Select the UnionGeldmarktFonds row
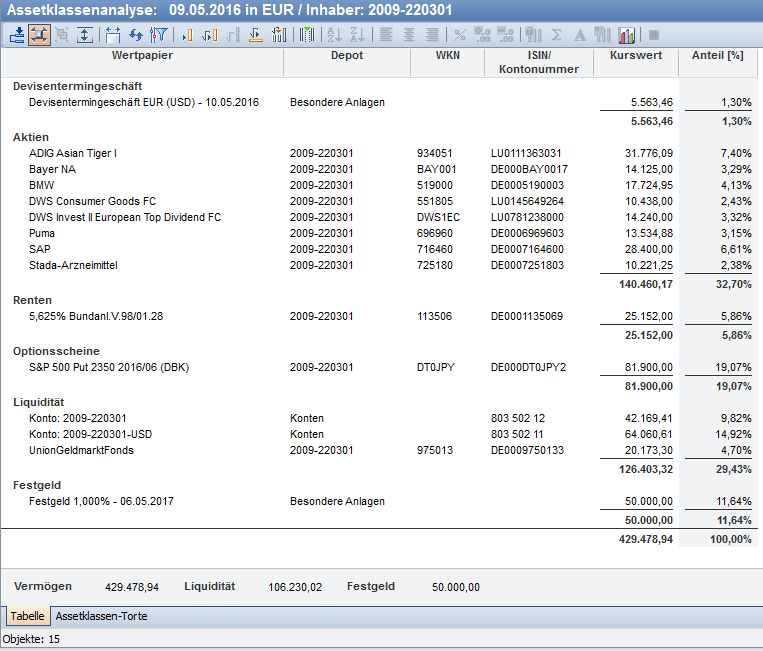Screen dimensions: 763x651 pyautogui.click(x=81, y=450)
